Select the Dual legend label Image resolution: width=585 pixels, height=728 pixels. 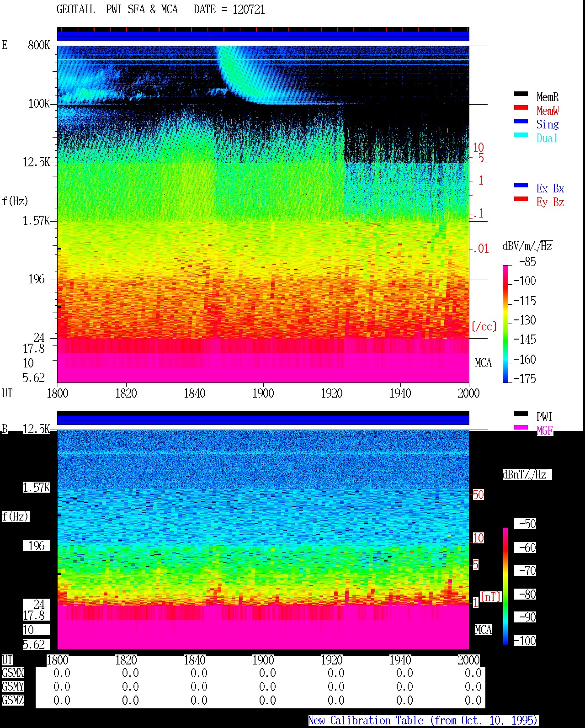tap(547, 138)
